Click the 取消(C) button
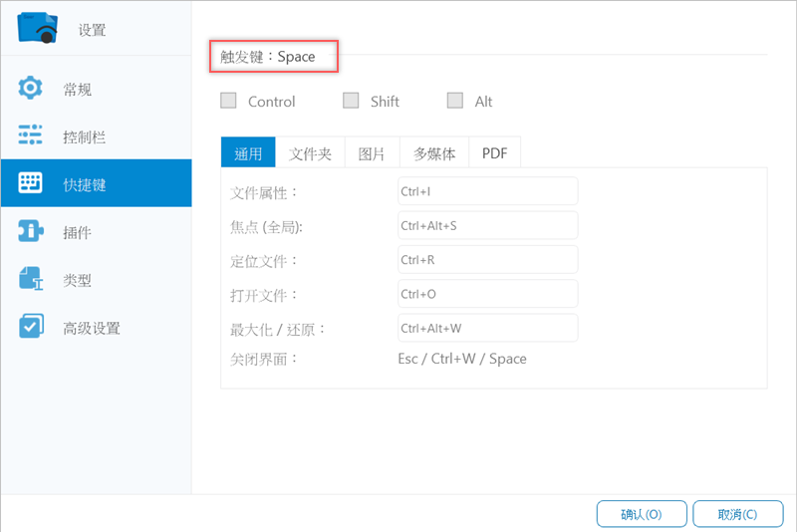The height and width of the screenshot is (532, 797). pyautogui.click(x=737, y=514)
